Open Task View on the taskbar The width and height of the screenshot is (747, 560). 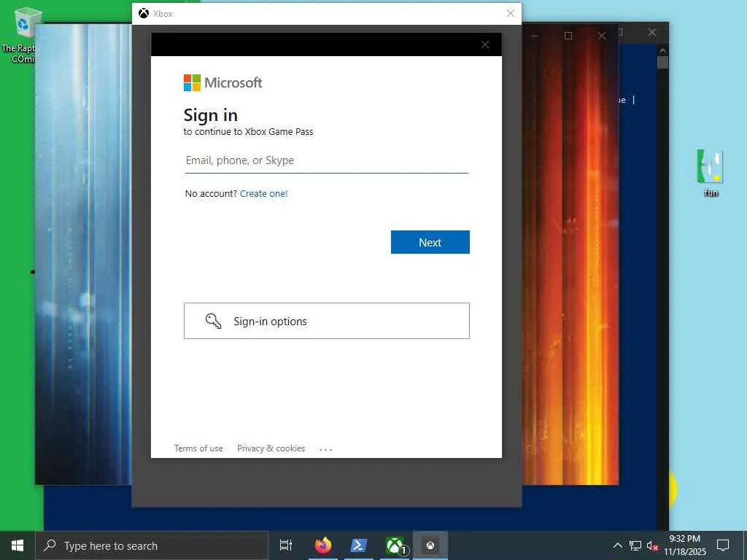pyautogui.click(x=286, y=545)
